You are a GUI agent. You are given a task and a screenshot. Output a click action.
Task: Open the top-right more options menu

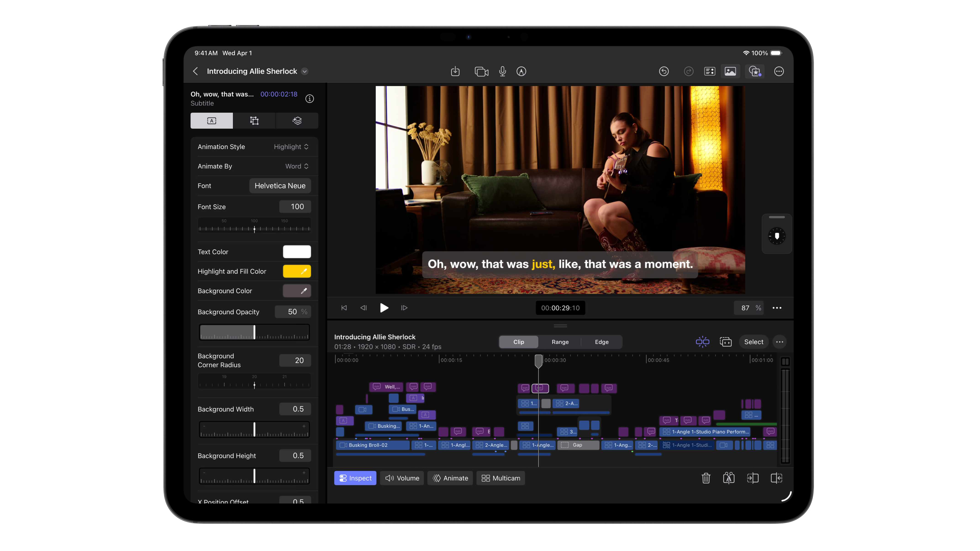click(x=779, y=71)
